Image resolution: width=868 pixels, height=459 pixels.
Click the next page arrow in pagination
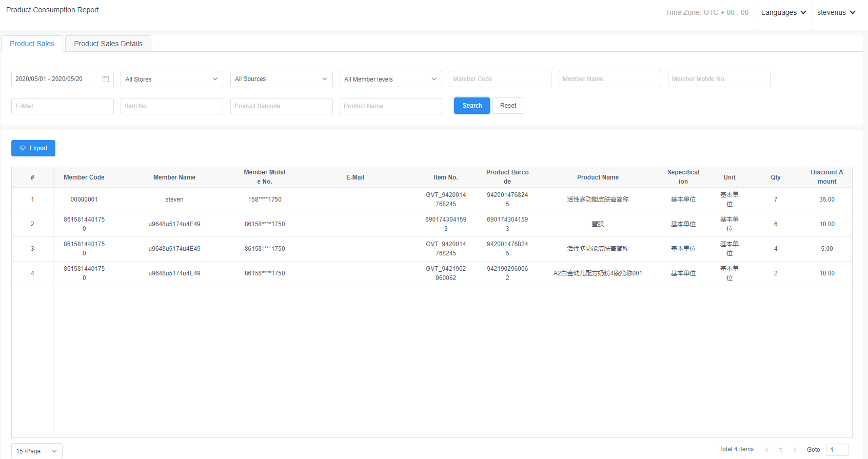795,450
